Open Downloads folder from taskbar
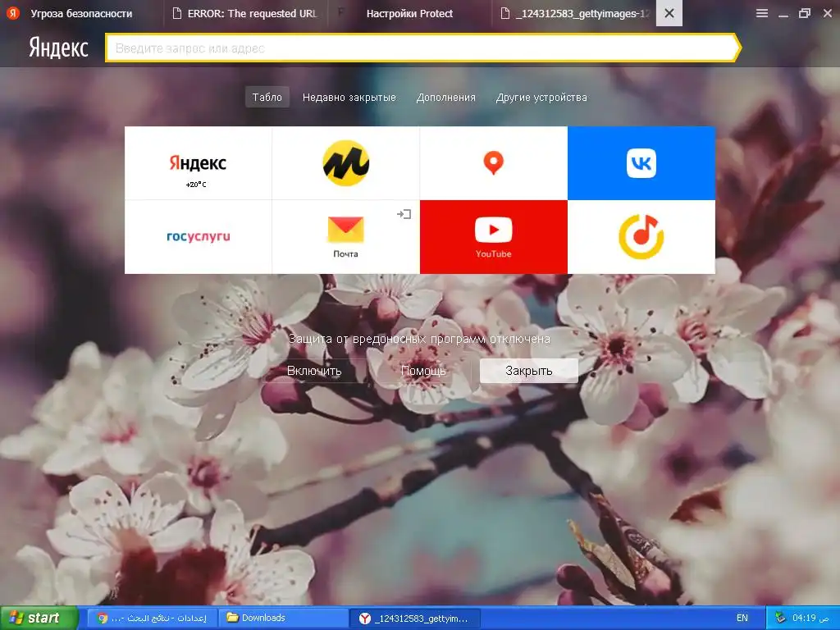 (284, 619)
